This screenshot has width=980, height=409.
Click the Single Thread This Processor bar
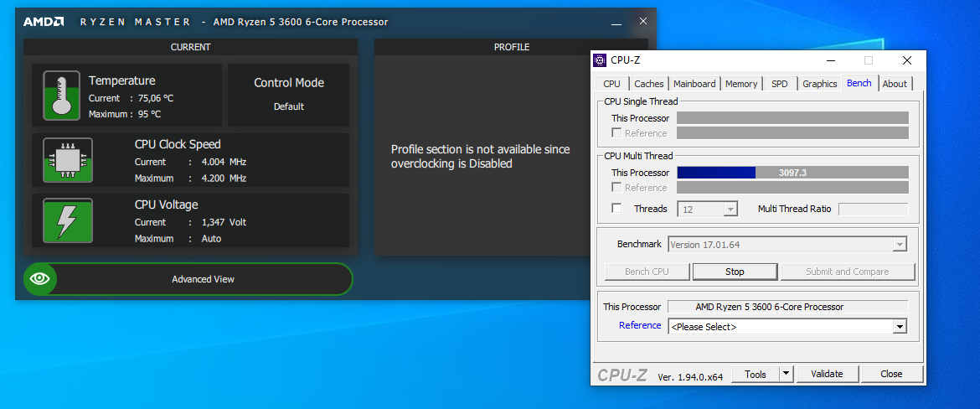point(792,118)
